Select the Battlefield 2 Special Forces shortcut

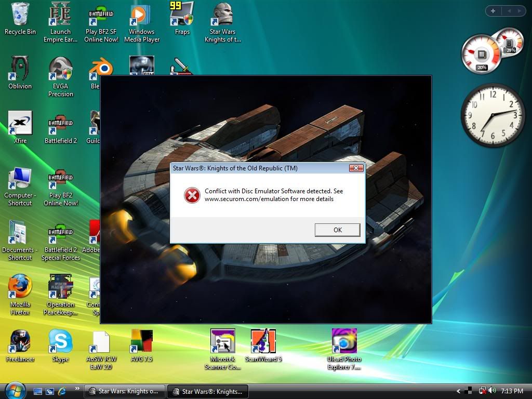click(x=60, y=242)
